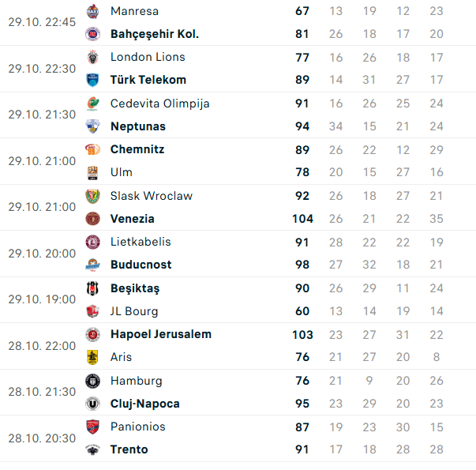The width and height of the screenshot is (476, 470).
Task: Click the Slask Wroclaw team logo
Action: coord(92,196)
